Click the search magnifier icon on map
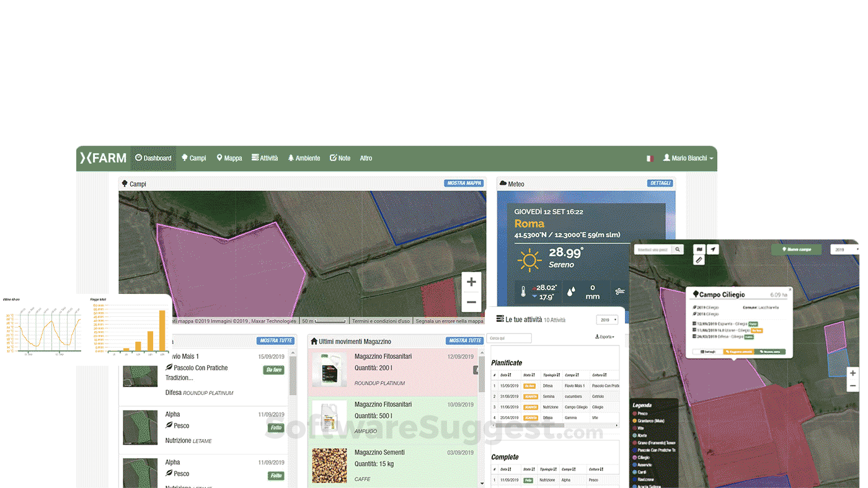868x488 pixels. tap(678, 249)
